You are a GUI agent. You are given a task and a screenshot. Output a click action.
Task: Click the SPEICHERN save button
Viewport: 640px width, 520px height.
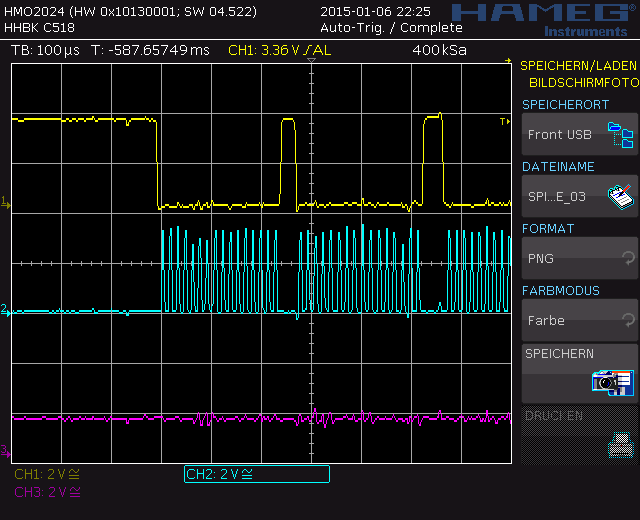coord(580,373)
